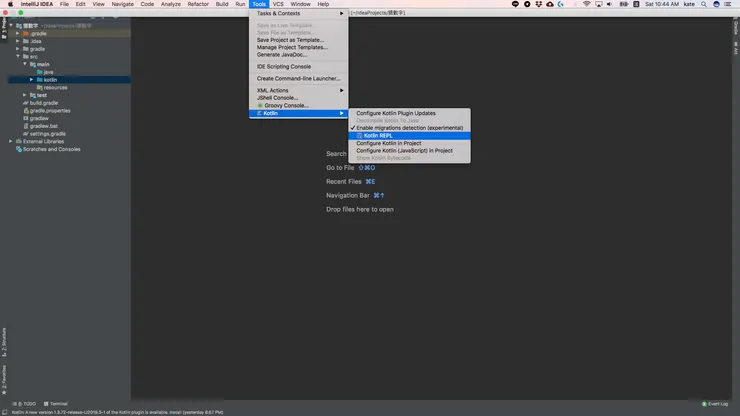Click the gradlew file icon
The height and width of the screenshot is (416, 740).
[x=26, y=119]
